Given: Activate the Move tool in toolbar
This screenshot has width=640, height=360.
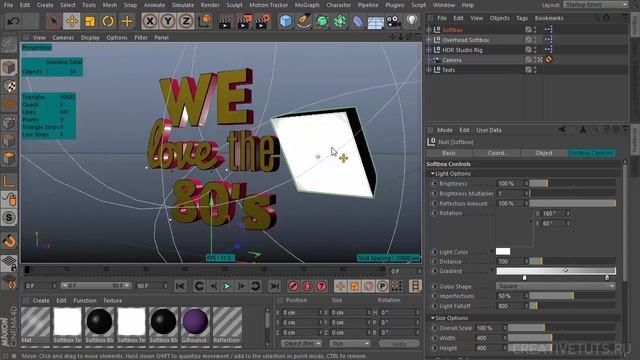Looking at the screenshot, I should tap(71, 21).
